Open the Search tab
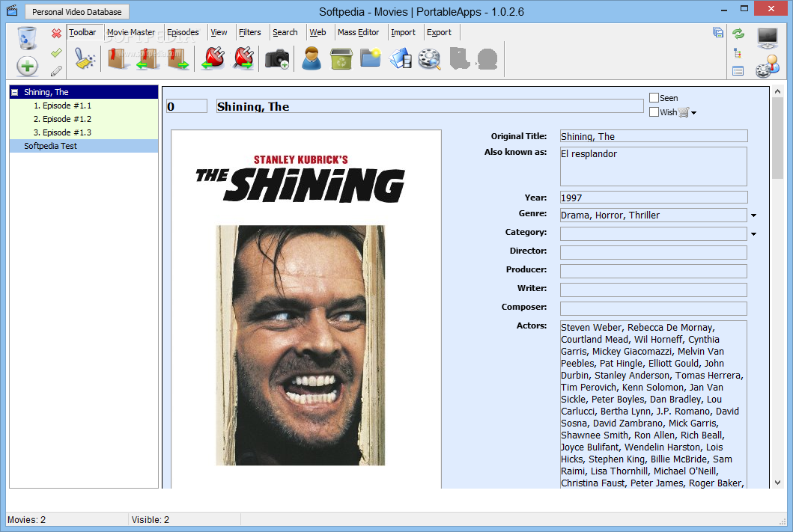 point(285,32)
